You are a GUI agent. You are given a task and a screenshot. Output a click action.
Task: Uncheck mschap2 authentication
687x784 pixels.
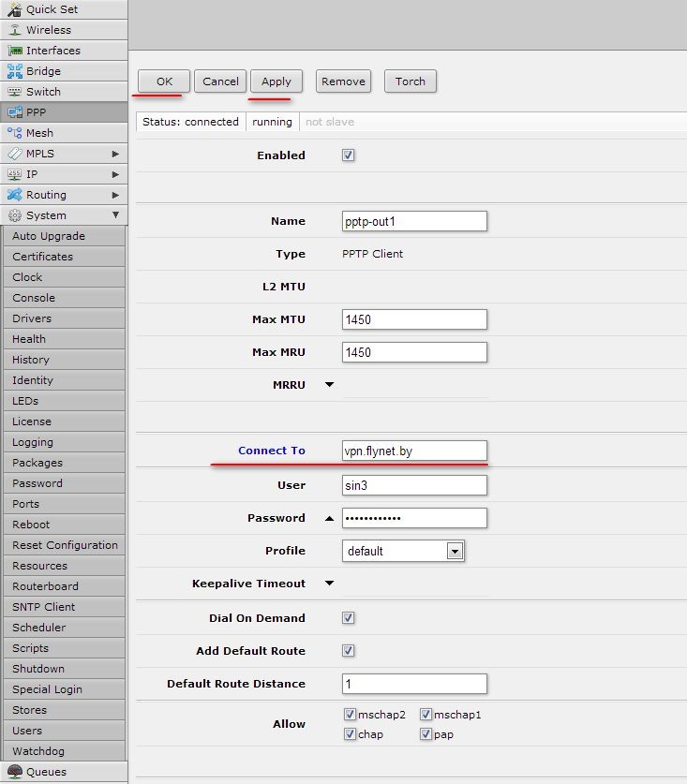[350, 714]
